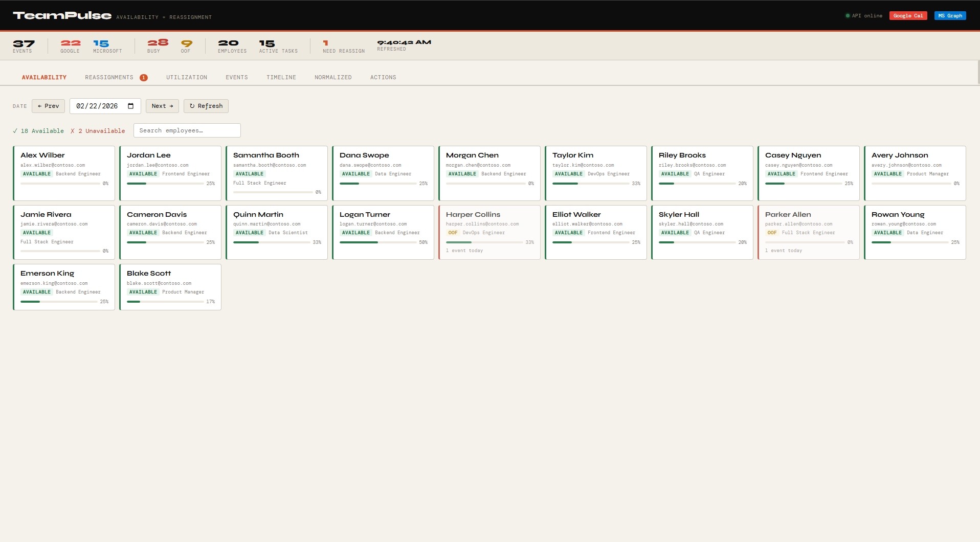Image resolution: width=980 pixels, height=542 pixels.
Task: Click the Reassignments badge showing 1
Action: [x=144, y=78]
